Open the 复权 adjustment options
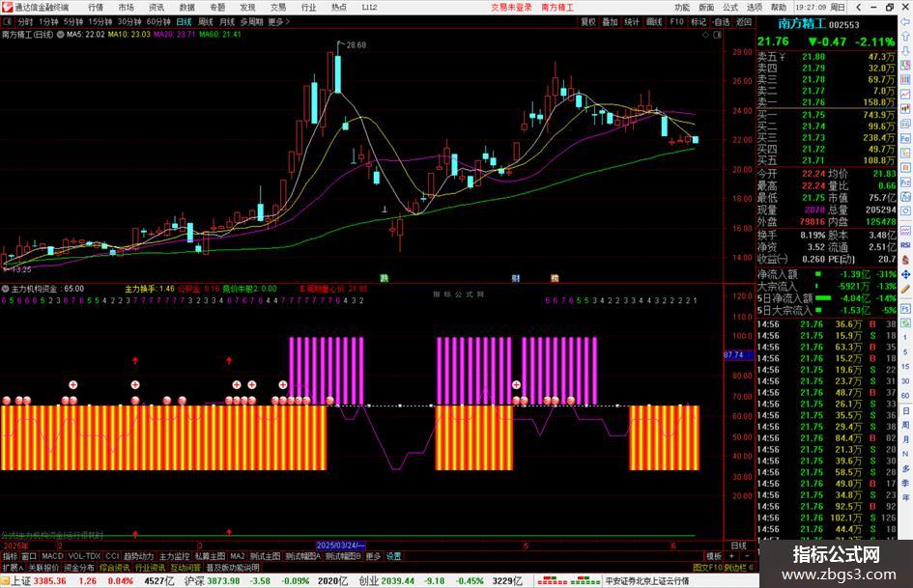Viewport: 913px width, 588px height. point(588,22)
